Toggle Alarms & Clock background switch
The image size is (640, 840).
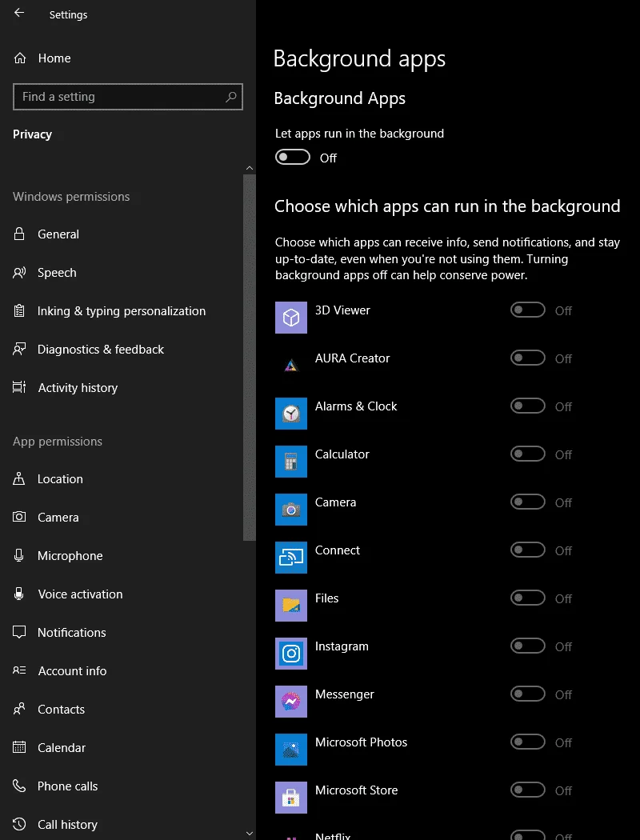[527, 406]
